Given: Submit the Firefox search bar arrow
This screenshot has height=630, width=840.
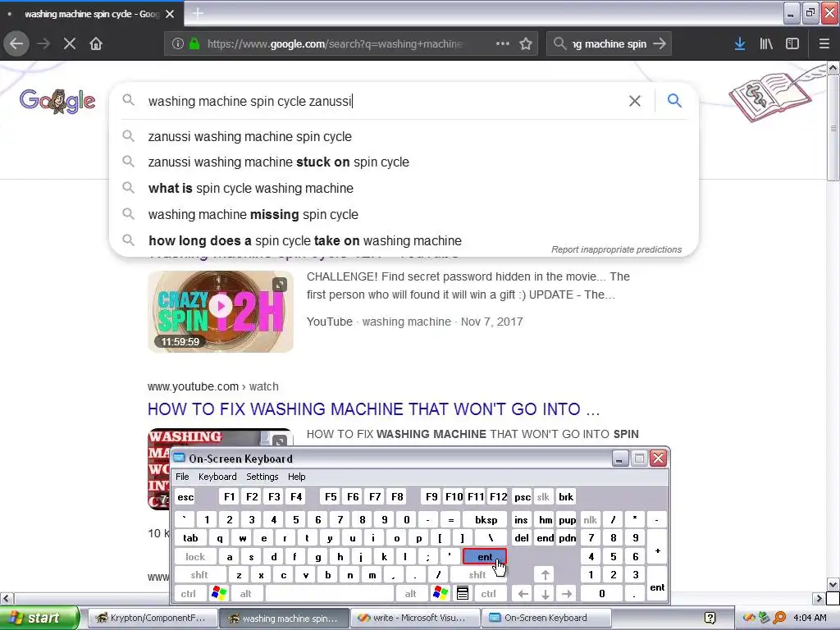Looking at the screenshot, I should tap(660, 43).
